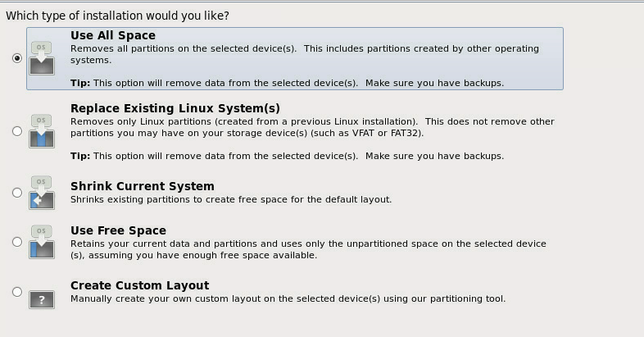Image resolution: width=644 pixels, height=337 pixels.
Task: Click the "Manually create your own custom layout" description
Action: 288,298
